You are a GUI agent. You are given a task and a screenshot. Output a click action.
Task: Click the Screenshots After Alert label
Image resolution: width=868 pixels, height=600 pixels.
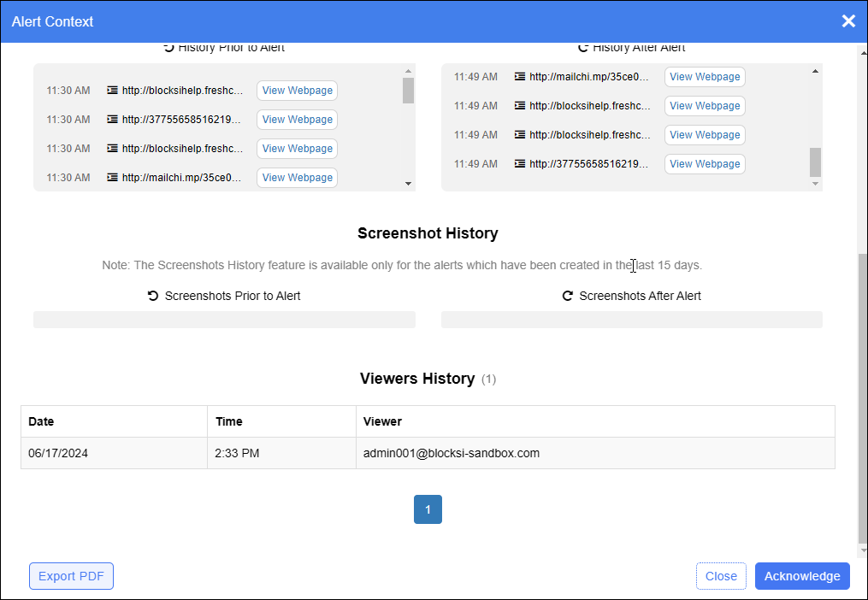coord(640,296)
